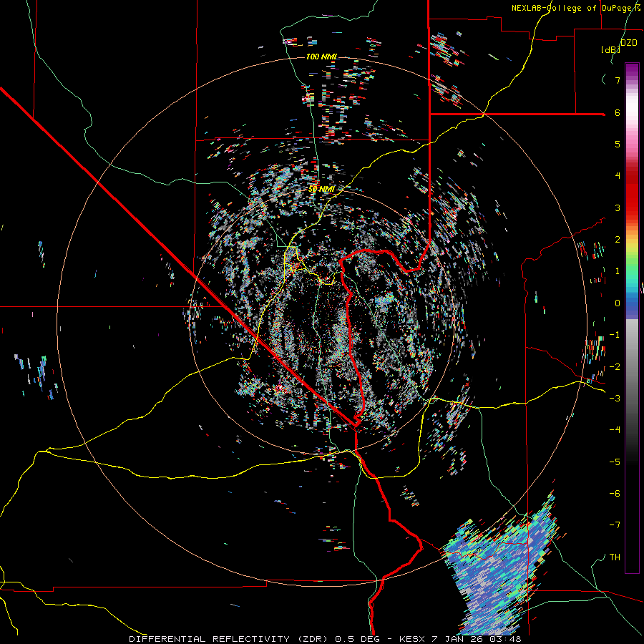This screenshot has width=644, height=644.
Task: Click the "-1" value on the color scale
Action: click(x=615, y=335)
